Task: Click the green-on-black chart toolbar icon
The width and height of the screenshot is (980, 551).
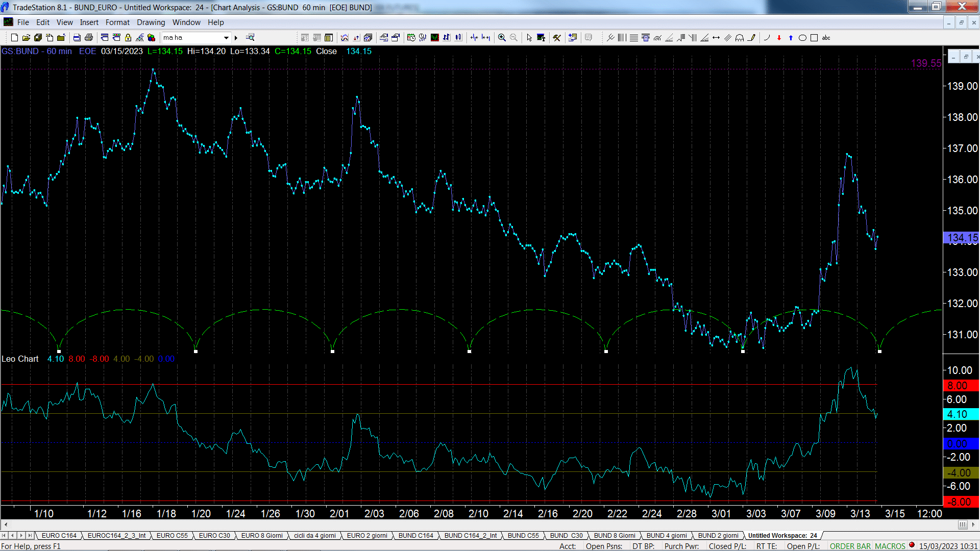Action: point(435,38)
